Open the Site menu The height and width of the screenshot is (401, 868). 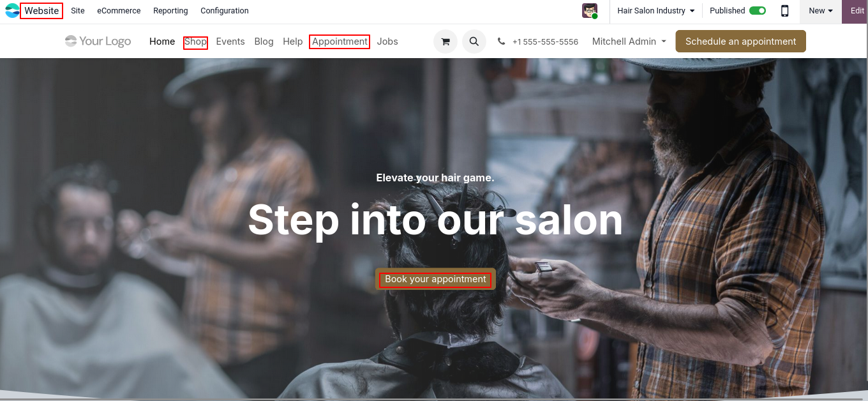pyautogui.click(x=78, y=11)
